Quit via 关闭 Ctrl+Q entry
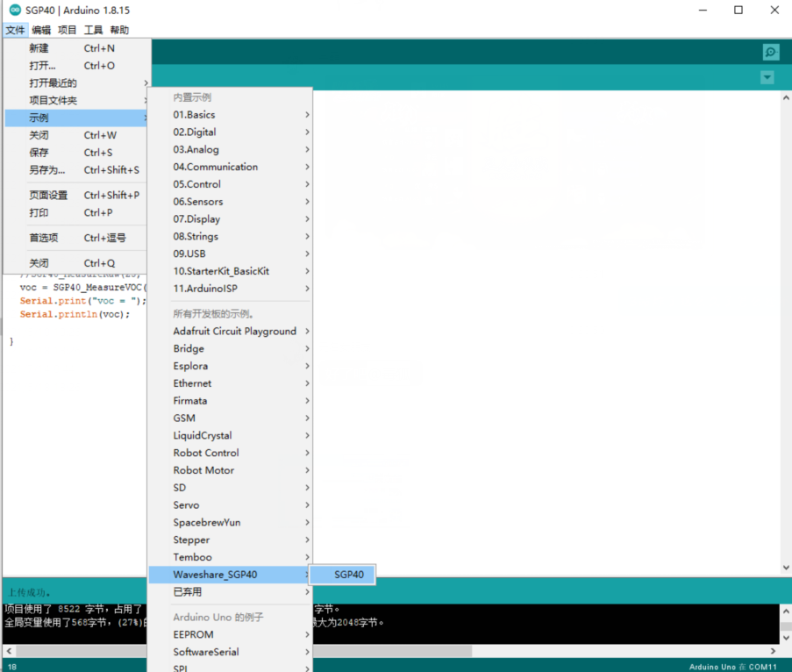Image resolution: width=792 pixels, height=672 pixels. point(75,263)
